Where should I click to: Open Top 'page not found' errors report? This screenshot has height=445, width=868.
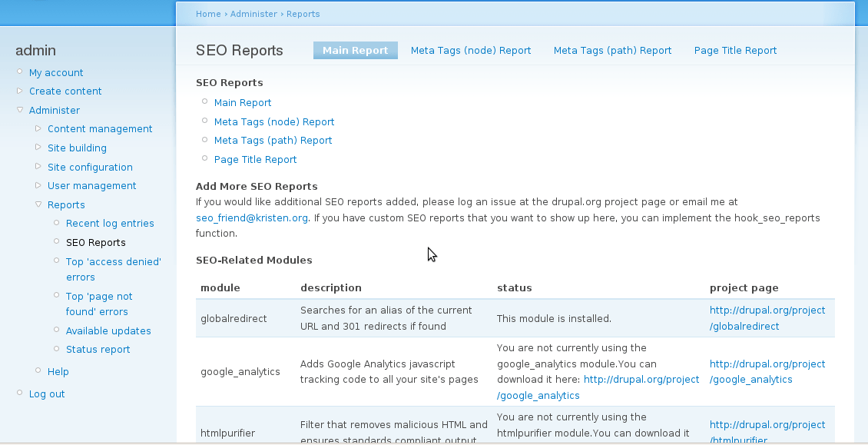tap(99, 304)
